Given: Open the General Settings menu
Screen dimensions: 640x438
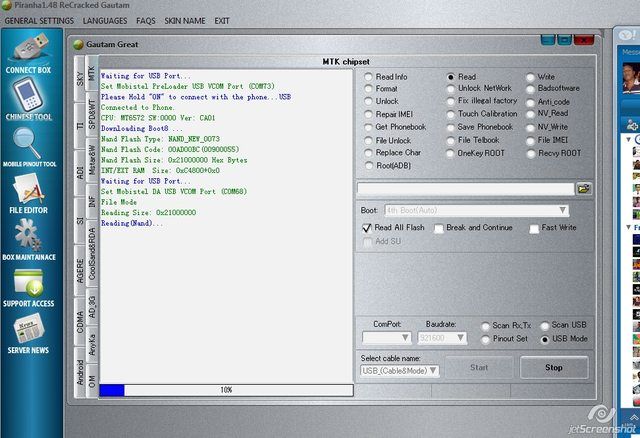Looking at the screenshot, I should pyautogui.click(x=39, y=20).
